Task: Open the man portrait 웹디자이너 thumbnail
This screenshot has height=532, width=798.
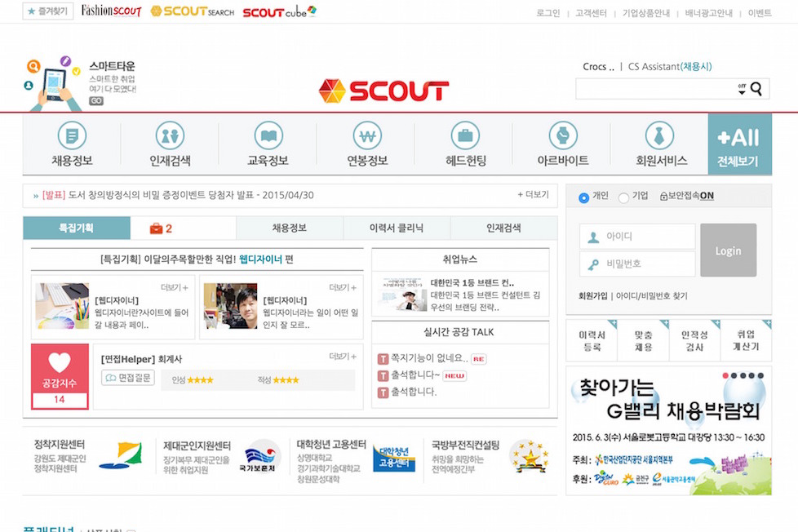Action: click(x=231, y=306)
